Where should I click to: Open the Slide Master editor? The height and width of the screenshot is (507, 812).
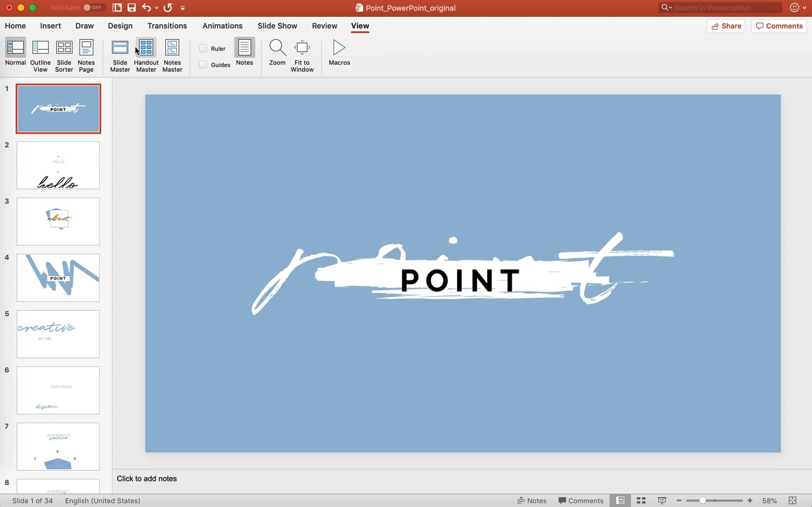120,54
